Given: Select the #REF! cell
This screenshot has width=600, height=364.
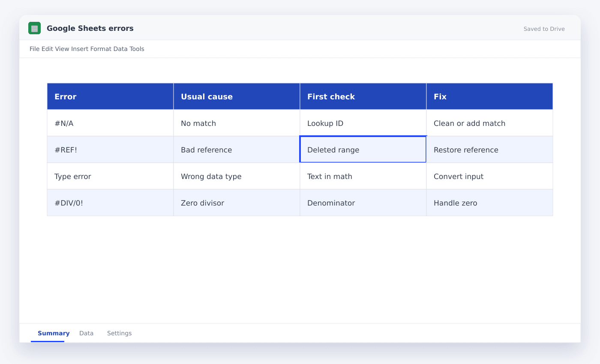Looking at the screenshot, I should [x=110, y=149].
